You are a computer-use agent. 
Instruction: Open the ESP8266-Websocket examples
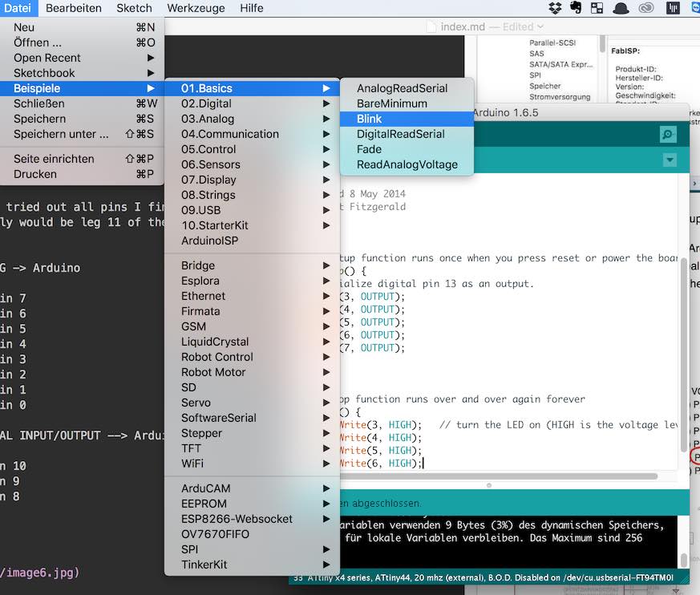tap(253, 518)
